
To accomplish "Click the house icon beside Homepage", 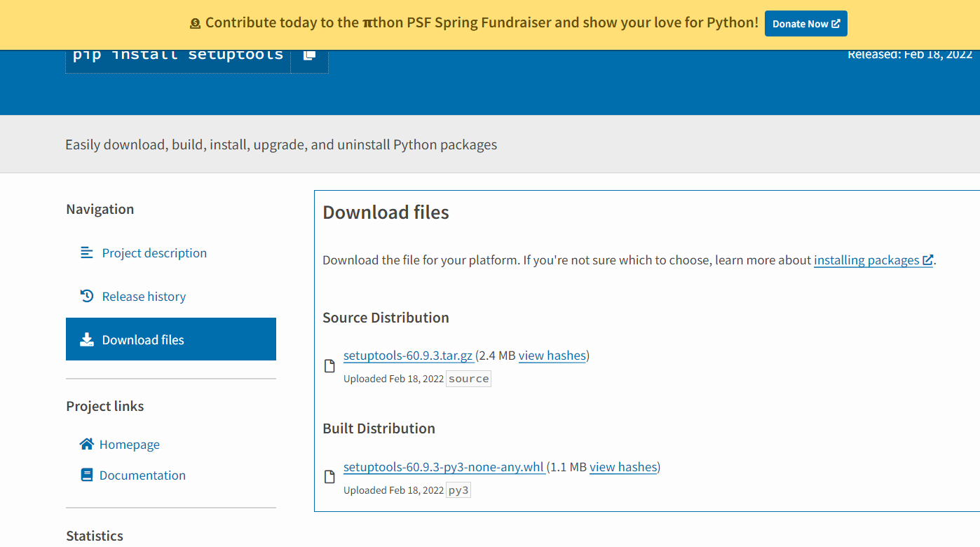I will [x=86, y=443].
